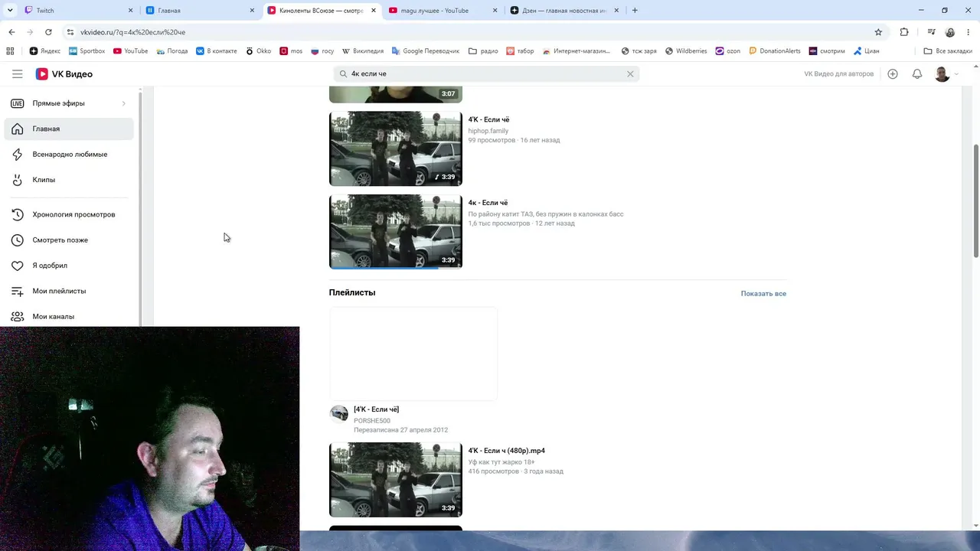Switch to the Twitch browser tab
The height and width of the screenshot is (551, 980).
pos(79,11)
